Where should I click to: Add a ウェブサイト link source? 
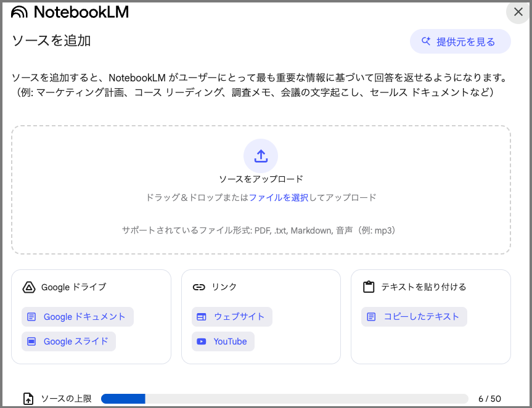pos(232,317)
